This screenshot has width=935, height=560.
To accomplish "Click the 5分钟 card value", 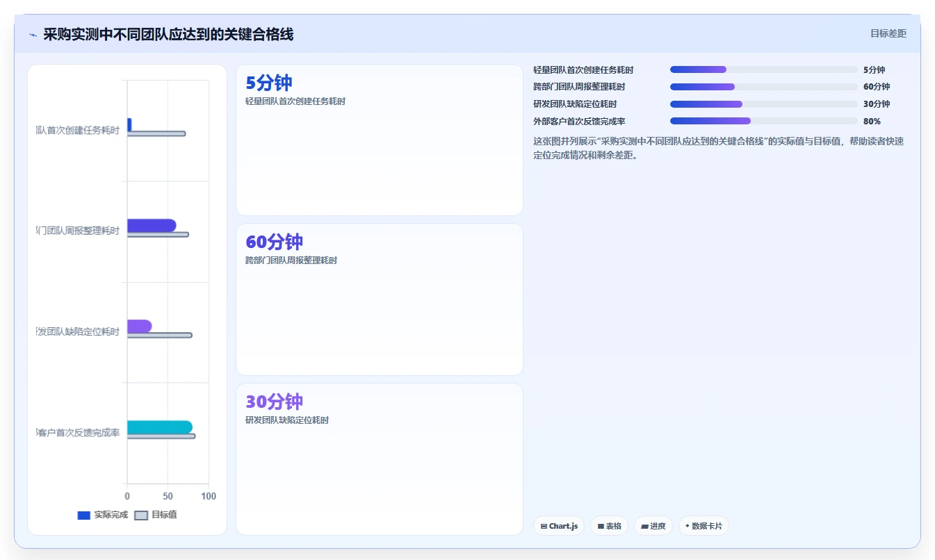I will coord(268,83).
